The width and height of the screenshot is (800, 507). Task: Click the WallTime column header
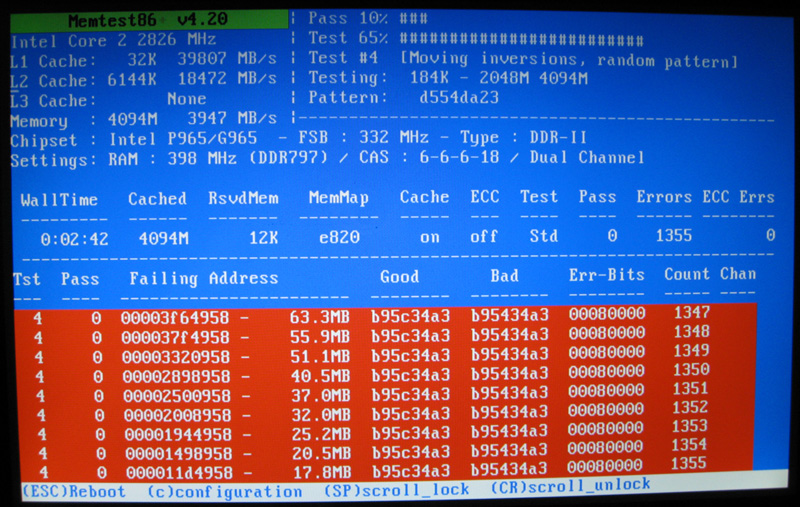[59, 200]
